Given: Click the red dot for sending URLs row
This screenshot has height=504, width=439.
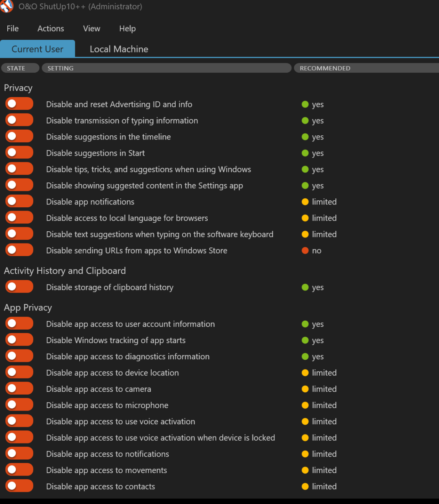Looking at the screenshot, I should click(x=305, y=250).
